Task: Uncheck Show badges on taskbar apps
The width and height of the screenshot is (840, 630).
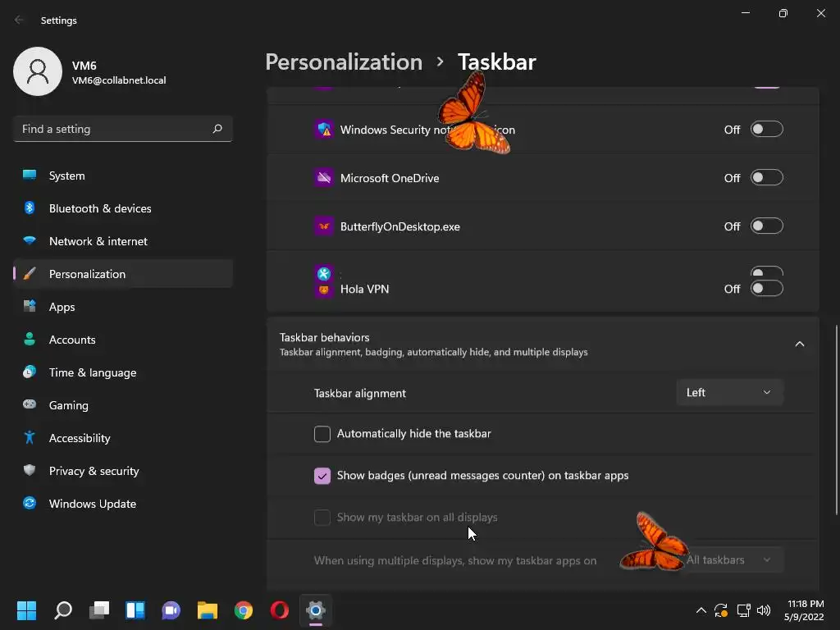Action: coord(322,476)
